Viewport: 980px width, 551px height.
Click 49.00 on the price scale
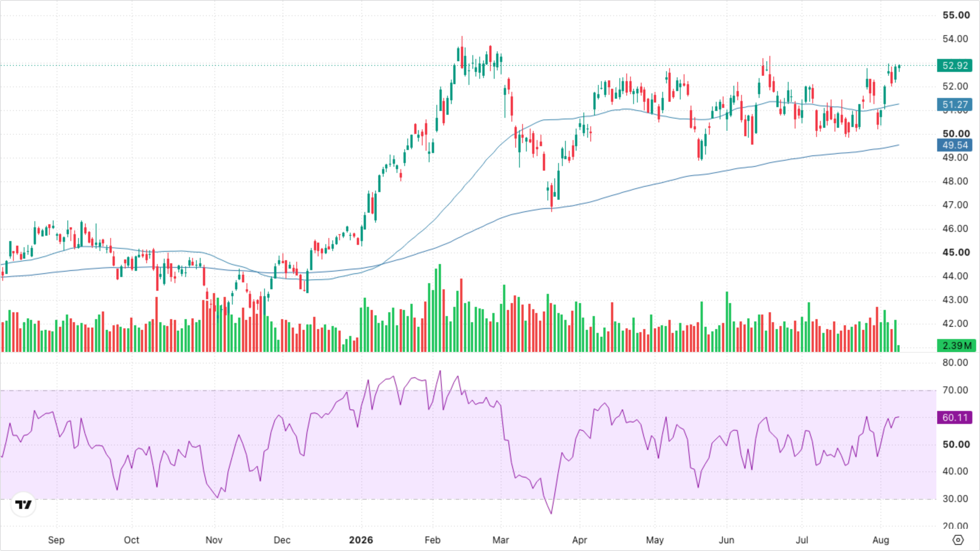tap(955, 157)
